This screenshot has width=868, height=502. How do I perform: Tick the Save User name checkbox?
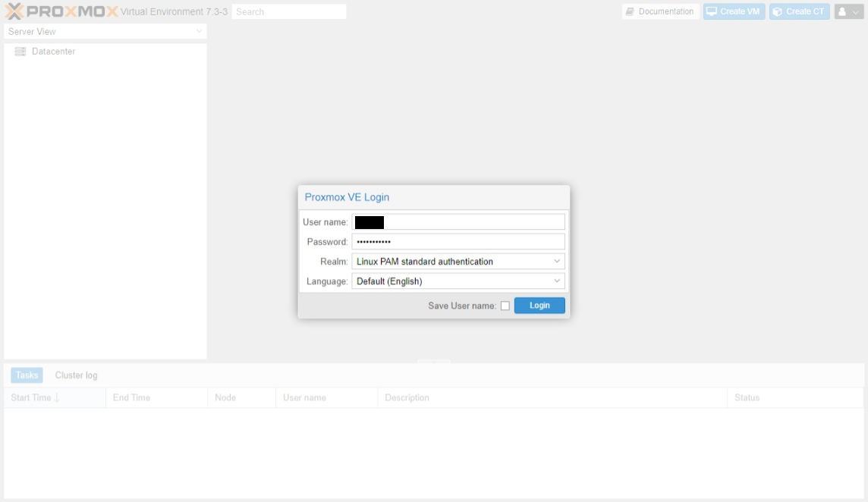pos(505,306)
